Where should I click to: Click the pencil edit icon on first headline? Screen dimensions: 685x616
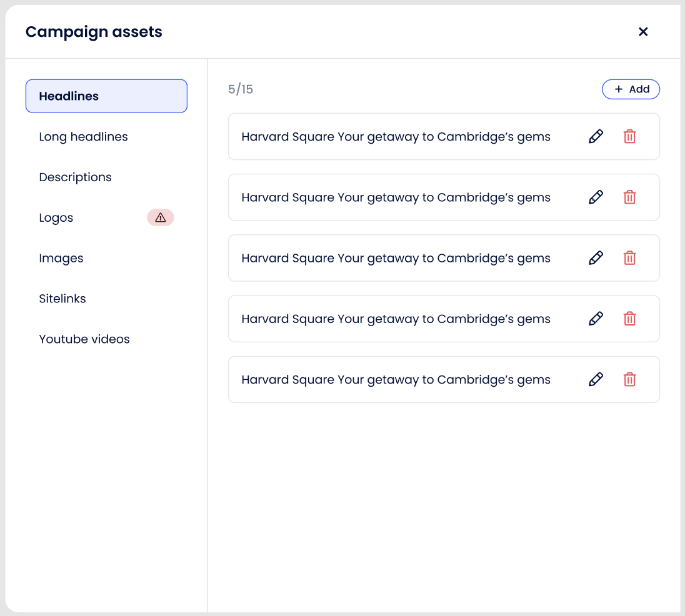coord(596,137)
